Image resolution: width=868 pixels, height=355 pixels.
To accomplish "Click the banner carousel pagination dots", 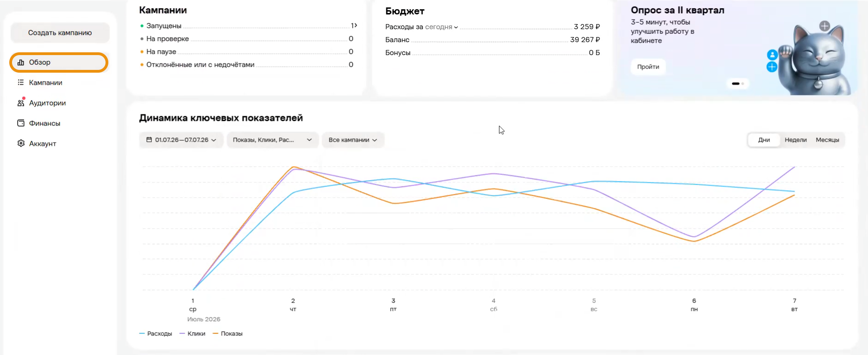I will pos(738,84).
